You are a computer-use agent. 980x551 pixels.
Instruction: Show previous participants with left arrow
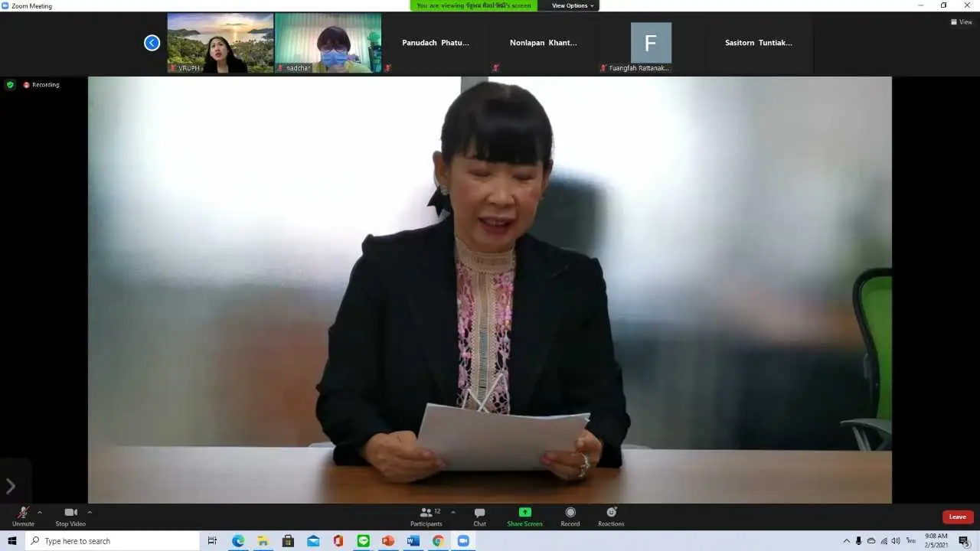152,43
